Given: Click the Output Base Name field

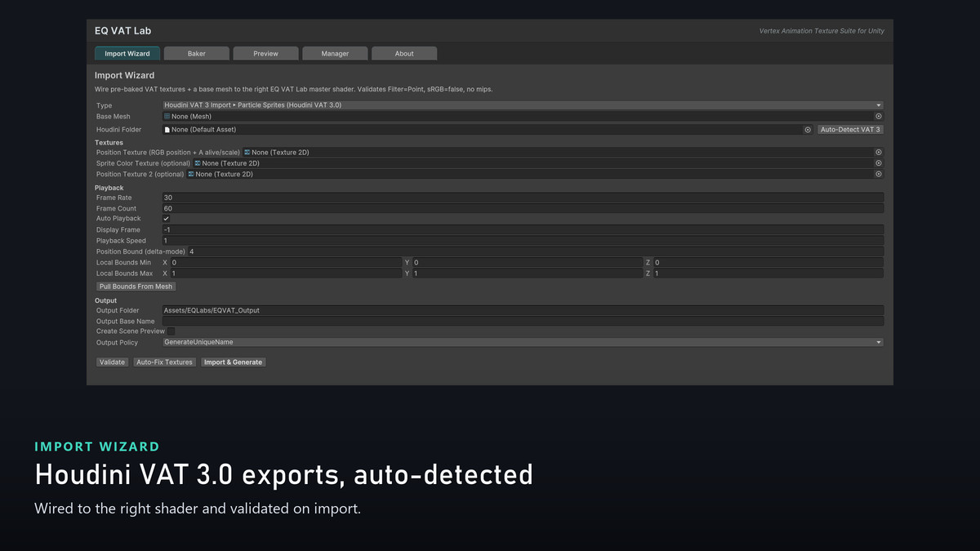Looking at the screenshot, I should (523, 321).
